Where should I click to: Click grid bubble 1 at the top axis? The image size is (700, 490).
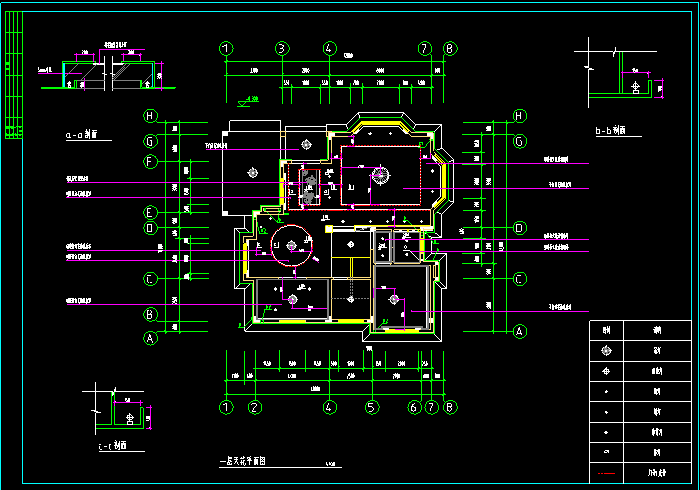coord(227,48)
